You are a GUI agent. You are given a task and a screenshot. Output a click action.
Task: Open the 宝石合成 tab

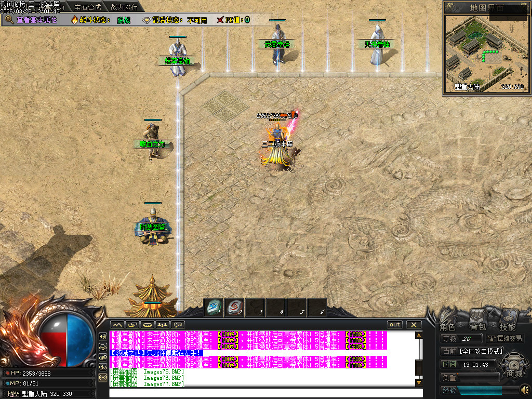(x=87, y=7)
